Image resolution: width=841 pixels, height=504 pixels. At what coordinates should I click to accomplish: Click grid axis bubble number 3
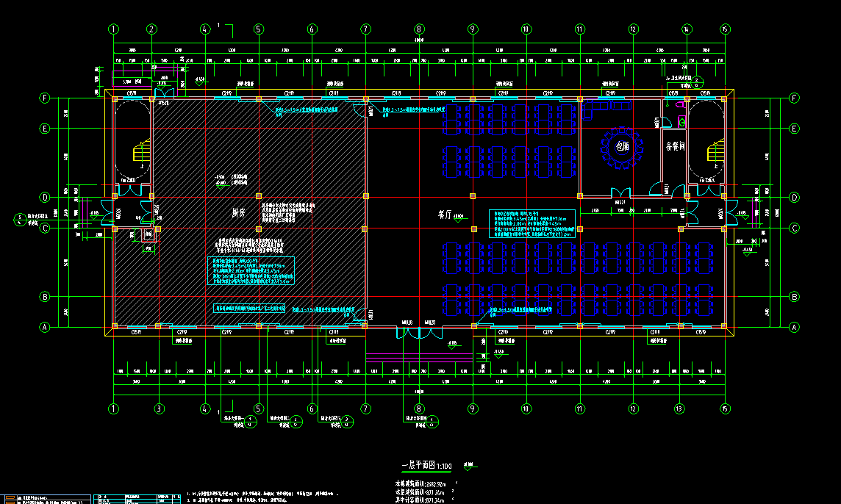157,408
